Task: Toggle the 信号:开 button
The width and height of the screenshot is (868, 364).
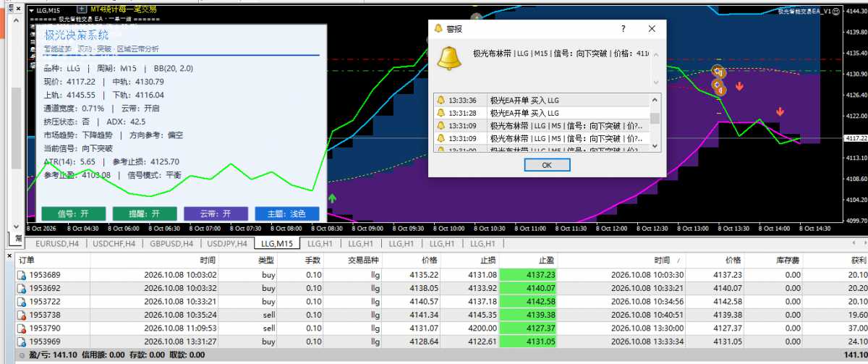Action: 73,213
